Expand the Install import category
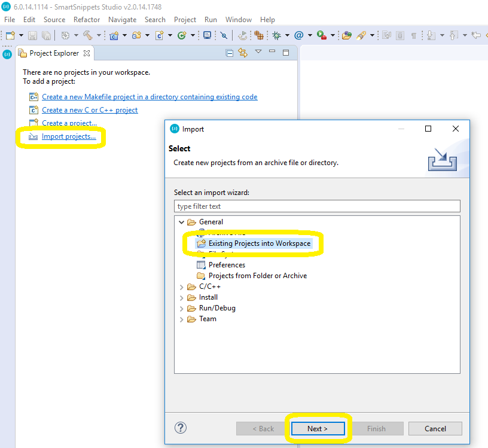Image resolution: width=488 pixels, height=448 pixels. [181, 298]
